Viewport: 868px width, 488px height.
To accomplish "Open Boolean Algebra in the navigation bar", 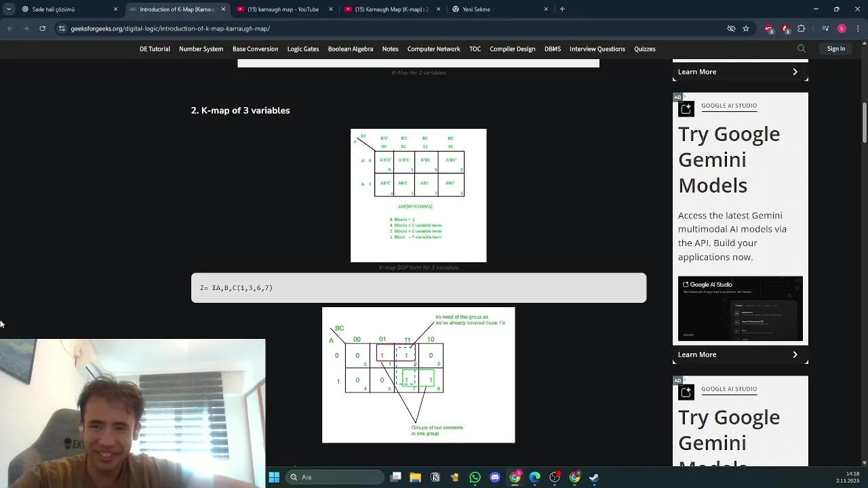I will coord(351,49).
